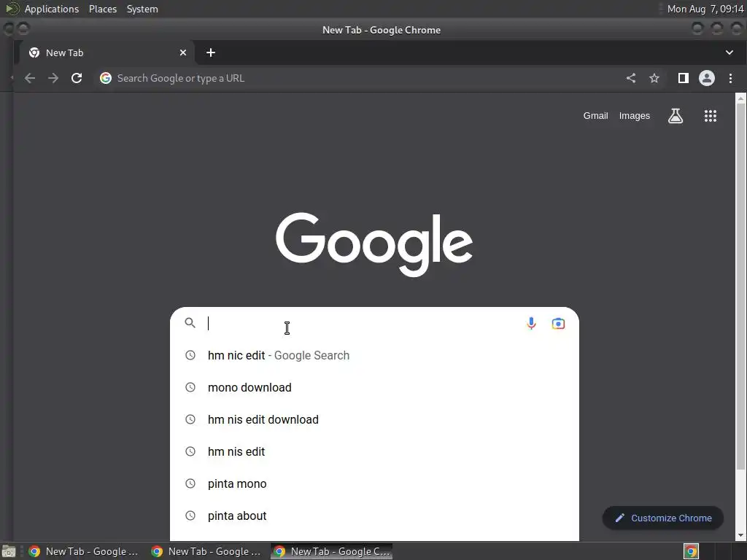Open Search Labs flask icon
Screen dimensions: 747x560
point(675,116)
